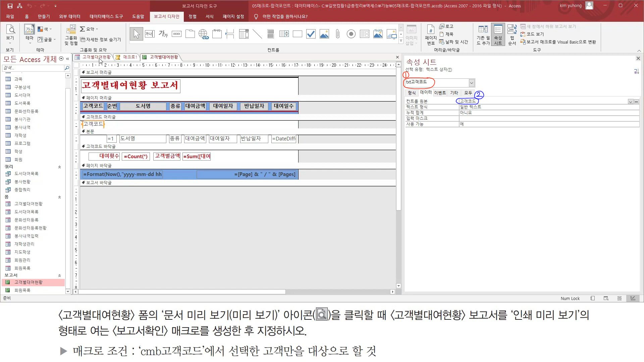Select the Line control tool
Screen dimensions: 644x362
coord(257,34)
